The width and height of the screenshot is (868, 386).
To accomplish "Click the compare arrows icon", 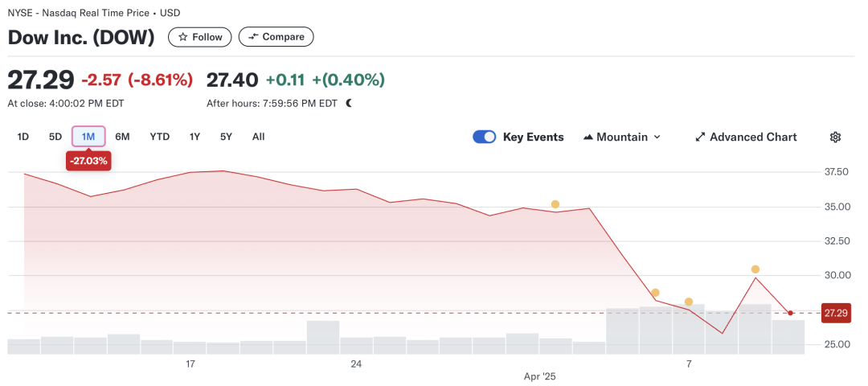I will [x=253, y=37].
